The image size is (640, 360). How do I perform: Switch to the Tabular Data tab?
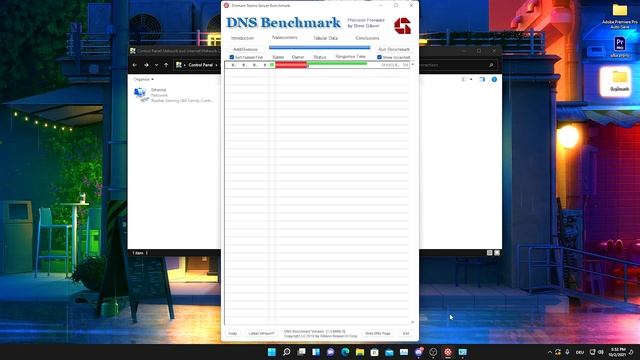click(325, 38)
